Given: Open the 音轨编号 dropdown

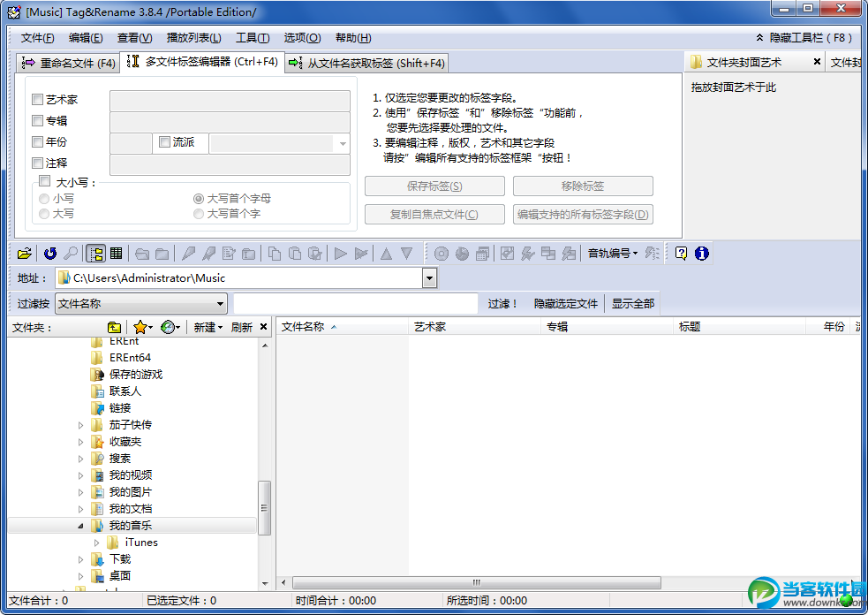Looking at the screenshot, I should coord(612,254).
